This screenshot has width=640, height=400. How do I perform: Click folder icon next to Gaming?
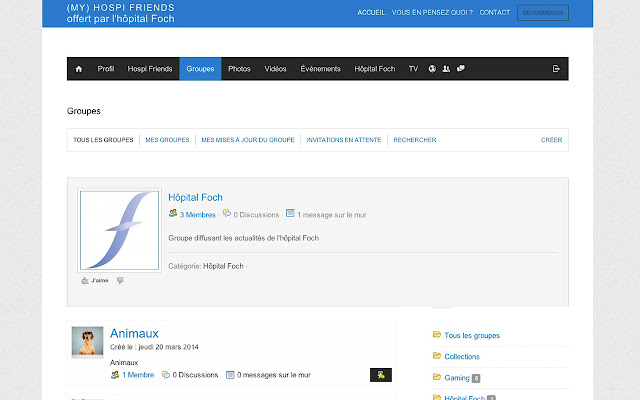[x=437, y=377]
